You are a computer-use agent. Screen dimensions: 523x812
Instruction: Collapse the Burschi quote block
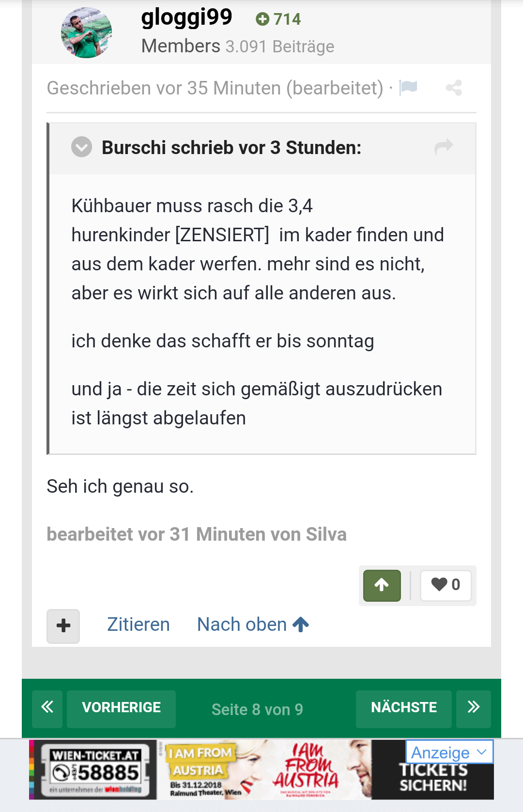[81, 147]
